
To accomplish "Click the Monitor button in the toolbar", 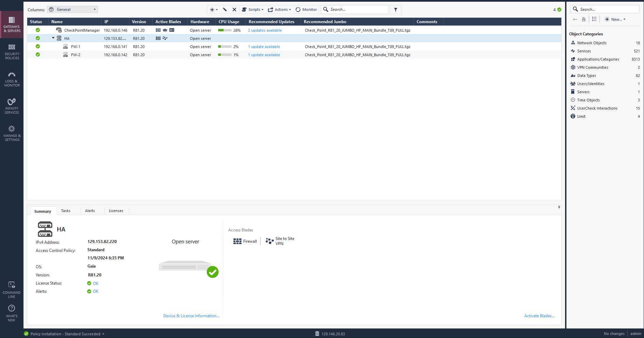I will tap(306, 10).
